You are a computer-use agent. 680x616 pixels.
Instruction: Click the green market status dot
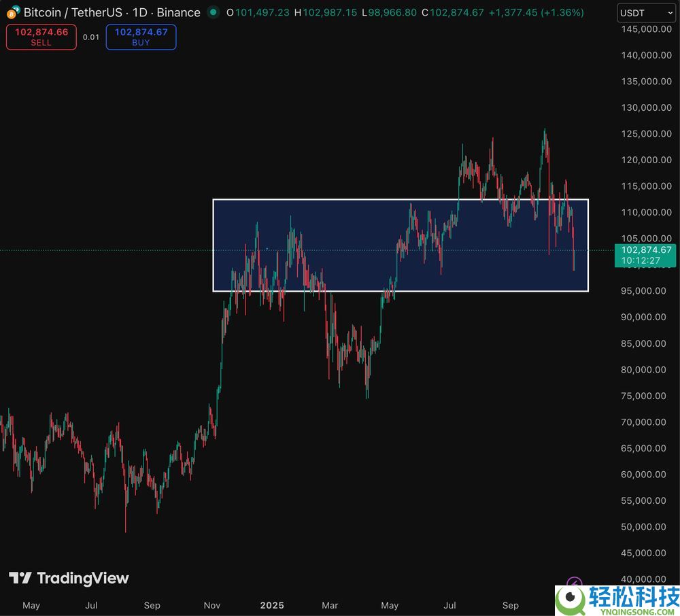[213, 12]
